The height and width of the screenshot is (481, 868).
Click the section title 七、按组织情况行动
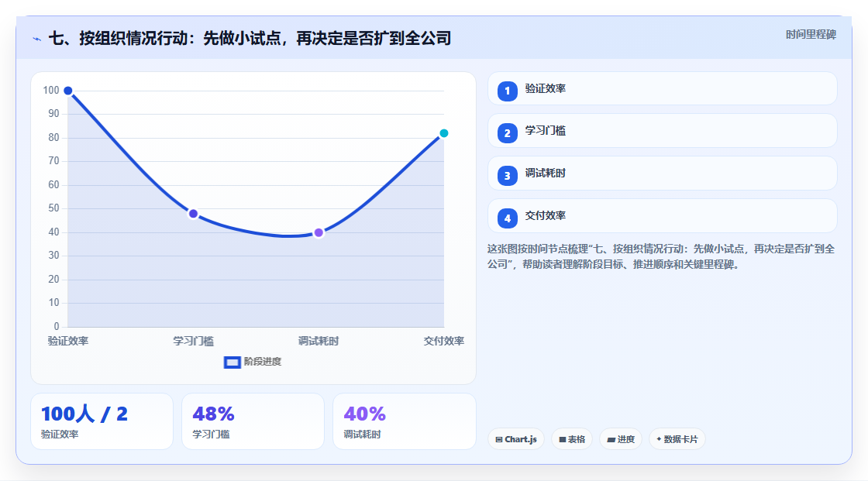(x=250, y=38)
